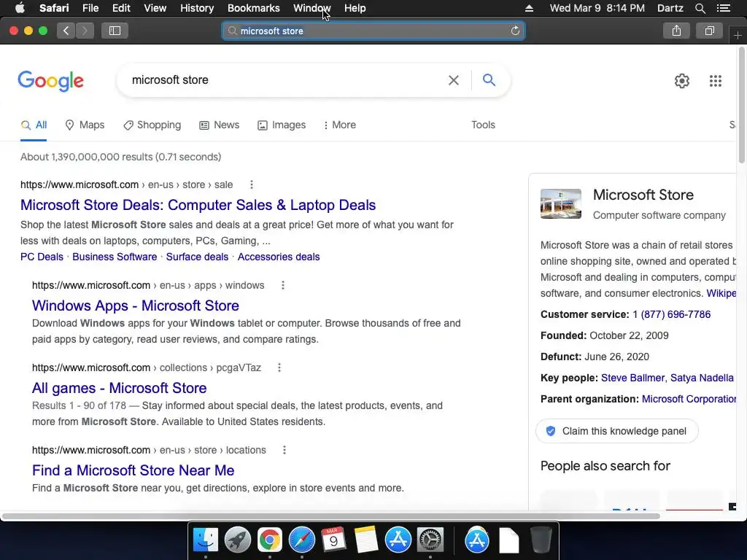Open options for store locations result
The image size is (747, 560).
coord(285,450)
